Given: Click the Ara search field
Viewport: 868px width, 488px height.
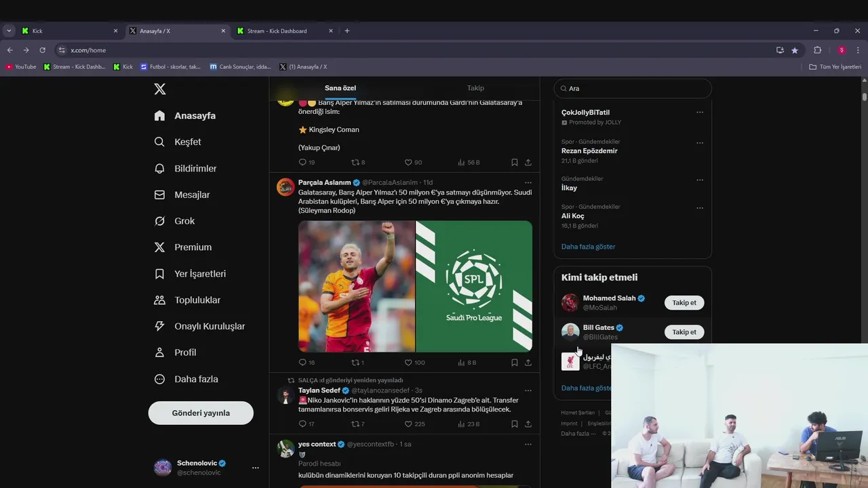Looking at the screenshot, I should pos(633,88).
